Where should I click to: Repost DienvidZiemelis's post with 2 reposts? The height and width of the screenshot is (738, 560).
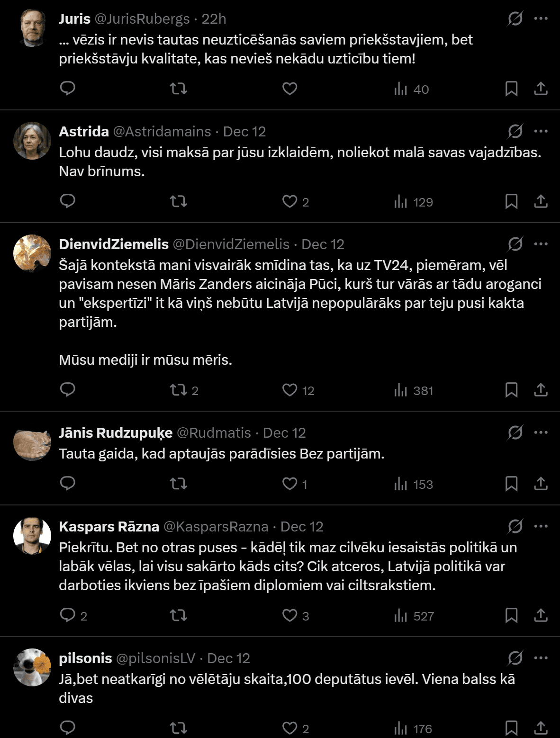[x=178, y=390]
